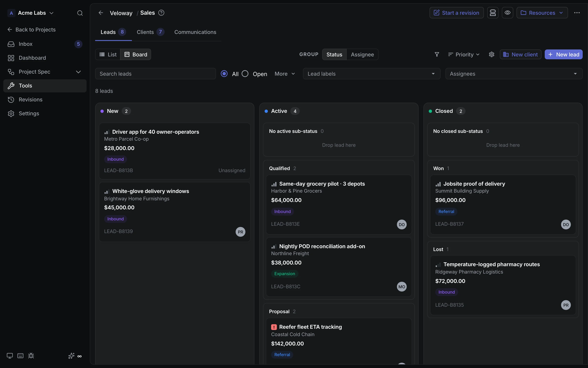Click the Veloway breadcrumb

(x=121, y=13)
